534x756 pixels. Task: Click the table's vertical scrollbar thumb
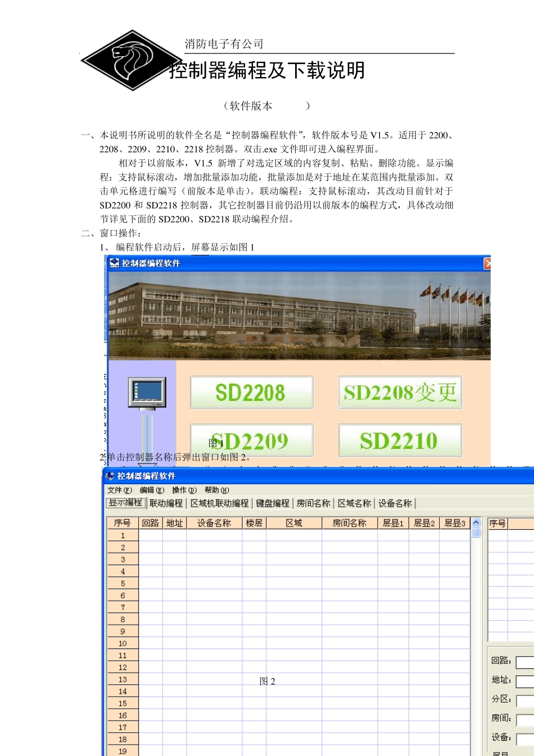[x=476, y=532]
